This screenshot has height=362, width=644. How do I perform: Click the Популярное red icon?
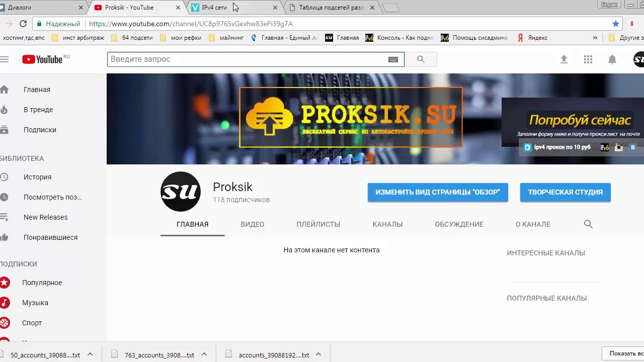5,283
